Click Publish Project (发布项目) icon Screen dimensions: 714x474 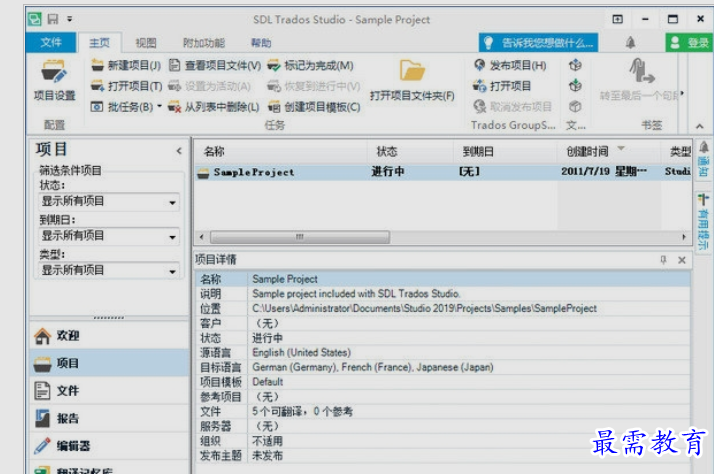tap(479, 66)
